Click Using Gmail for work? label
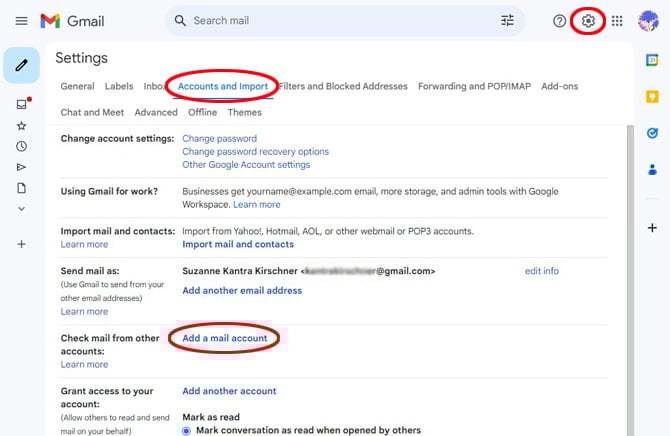The height and width of the screenshot is (436, 670). point(109,191)
